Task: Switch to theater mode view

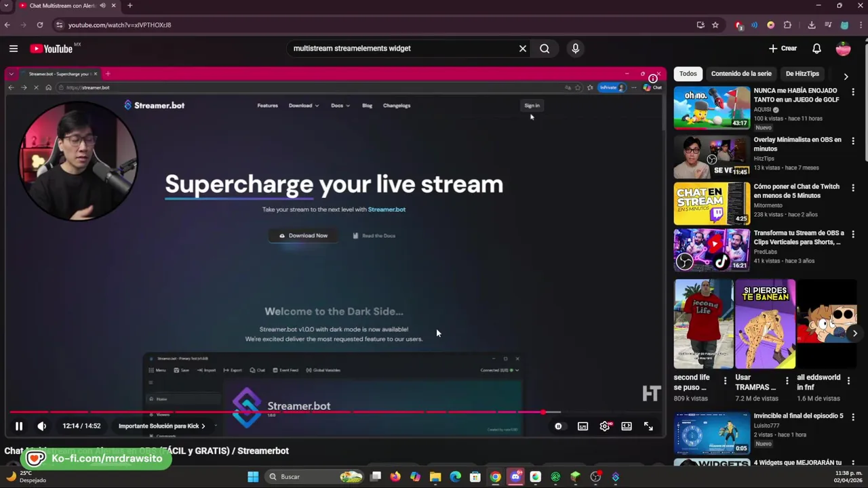Action: click(627, 426)
